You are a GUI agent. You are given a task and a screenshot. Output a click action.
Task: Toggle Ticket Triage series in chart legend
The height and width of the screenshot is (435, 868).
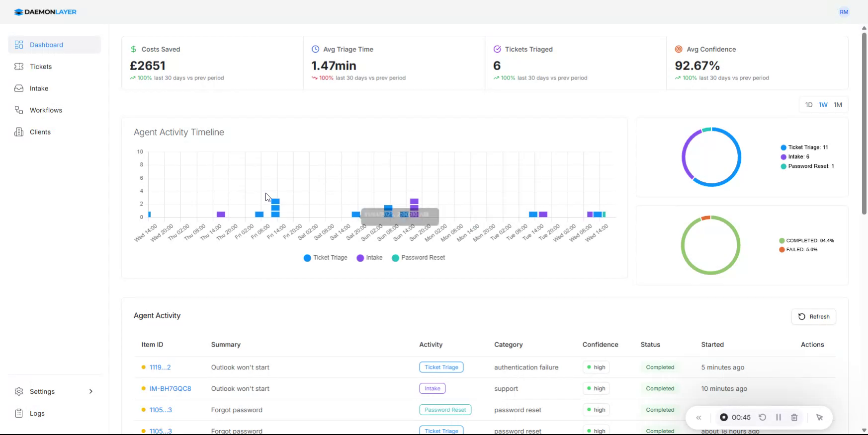326,258
